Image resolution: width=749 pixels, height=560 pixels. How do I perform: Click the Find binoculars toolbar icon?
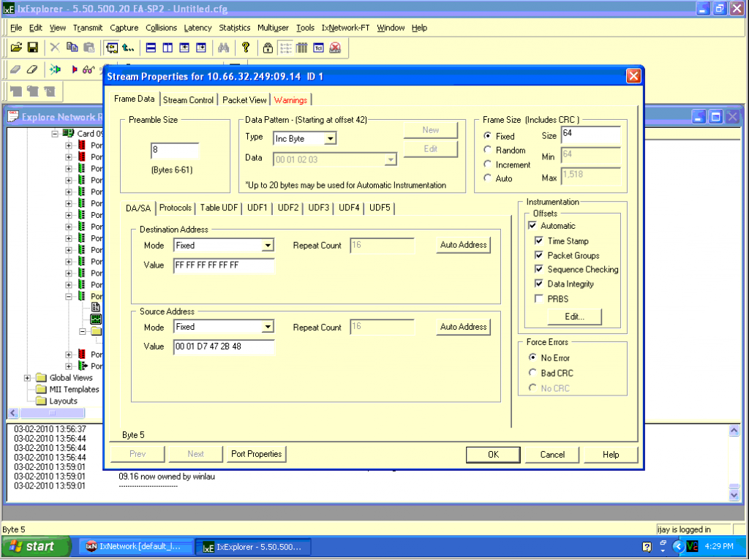pyautogui.click(x=224, y=48)
